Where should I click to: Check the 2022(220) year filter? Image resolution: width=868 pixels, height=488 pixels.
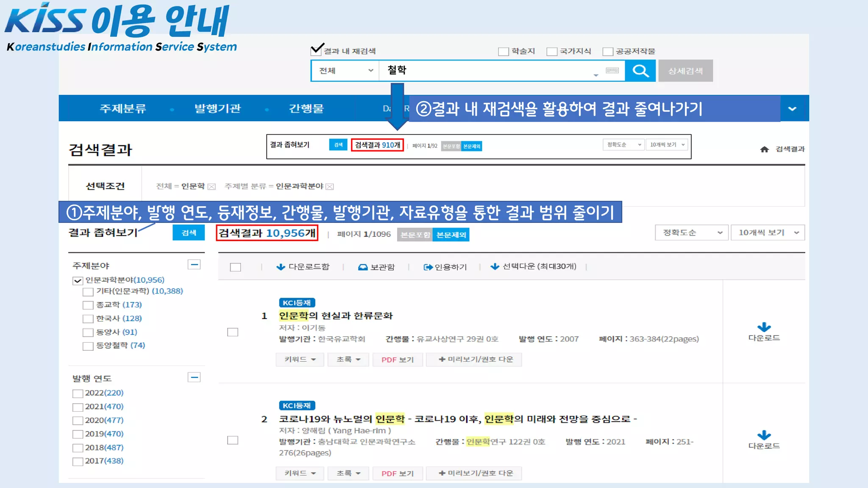point(78,394)
